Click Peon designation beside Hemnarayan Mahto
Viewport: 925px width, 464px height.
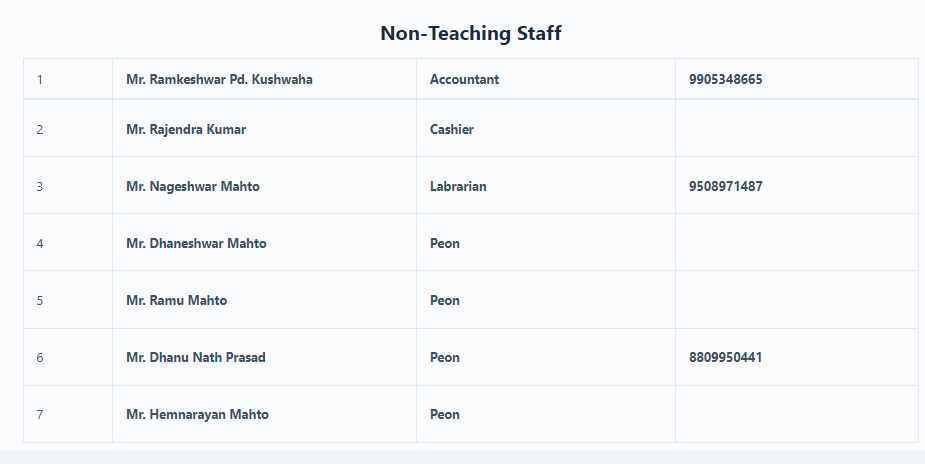[x=445, y=415]
